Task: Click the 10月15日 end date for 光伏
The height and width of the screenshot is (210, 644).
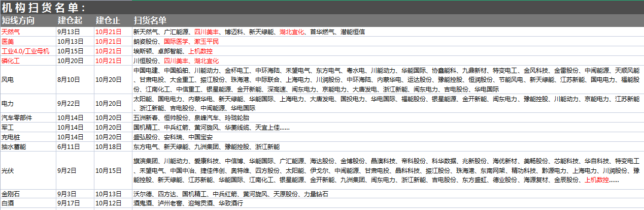Action: (113, 170)
